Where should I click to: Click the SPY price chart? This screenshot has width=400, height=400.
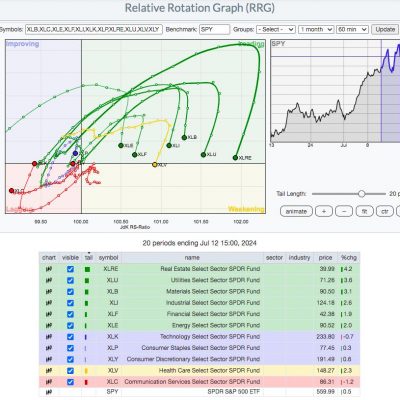click(335, 91)
